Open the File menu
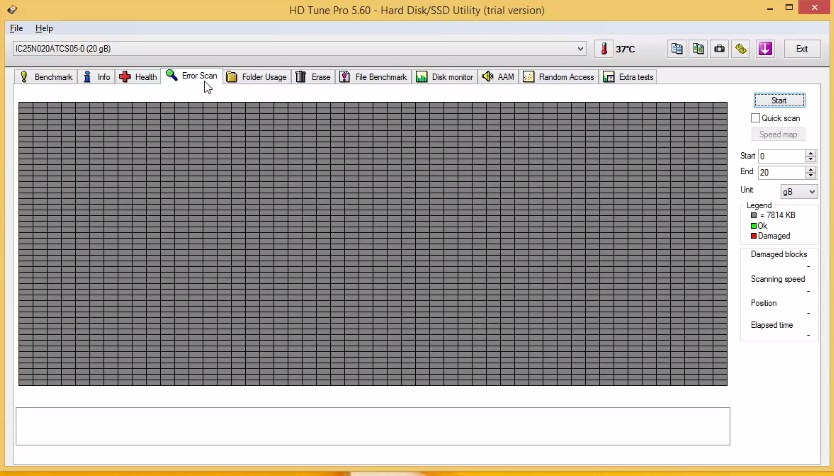 pos(16,28)
